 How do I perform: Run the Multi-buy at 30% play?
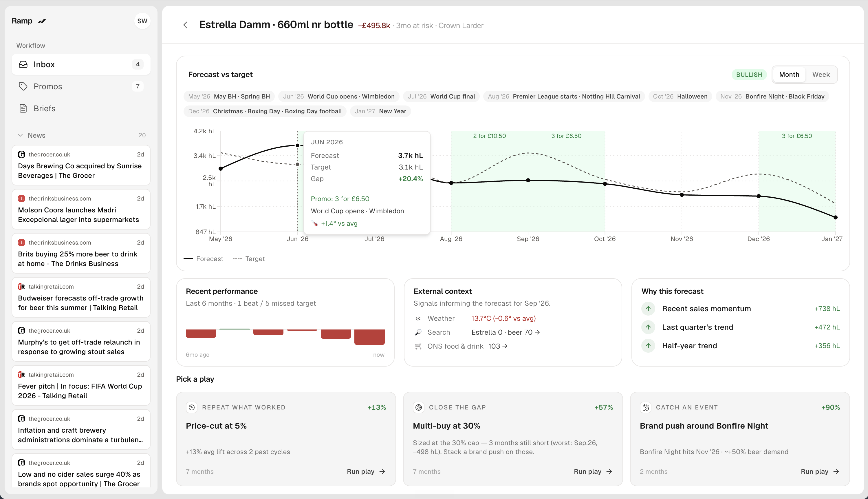click(593, 471)
